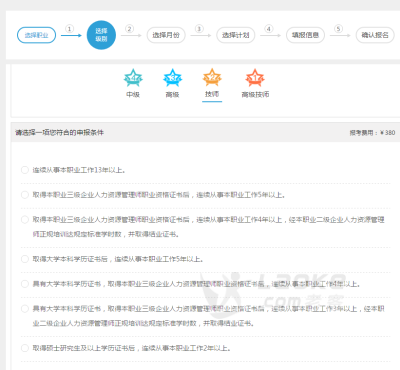Viewport: 400px width, 370px height.
Task: Select the 高级 star icon
Action: [172, 78]
